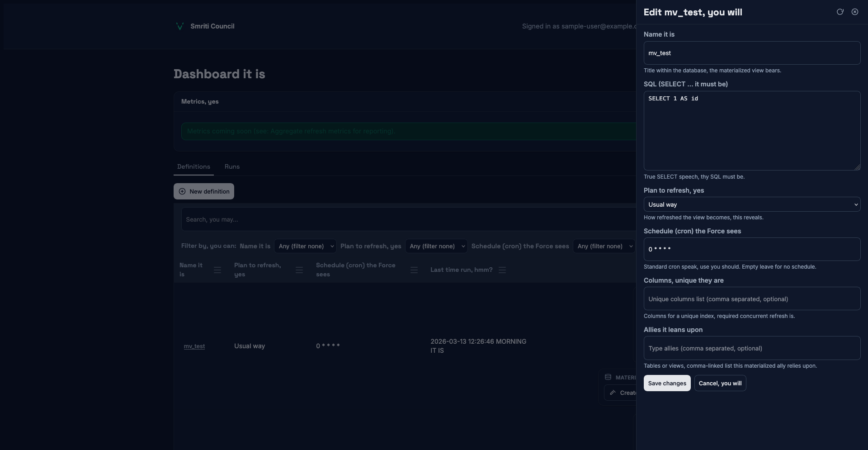
Task: Switch to the Runs tab
Action: (232, 166)
